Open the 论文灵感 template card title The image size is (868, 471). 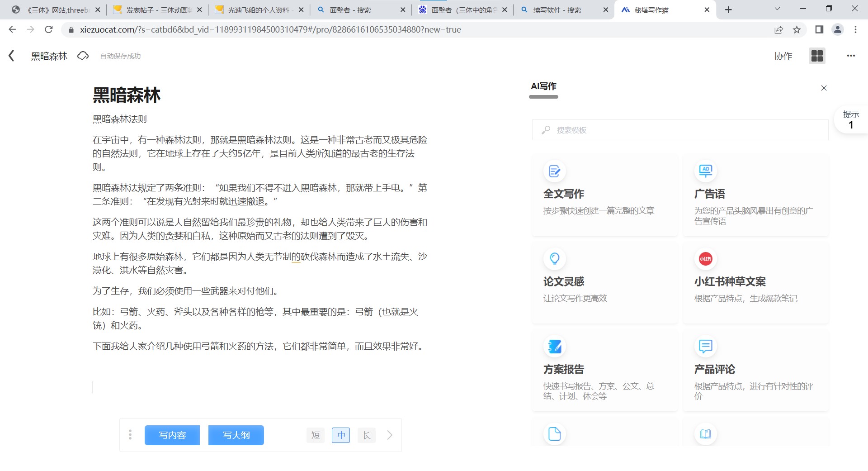pyautogui.click(x=563, y=281)
